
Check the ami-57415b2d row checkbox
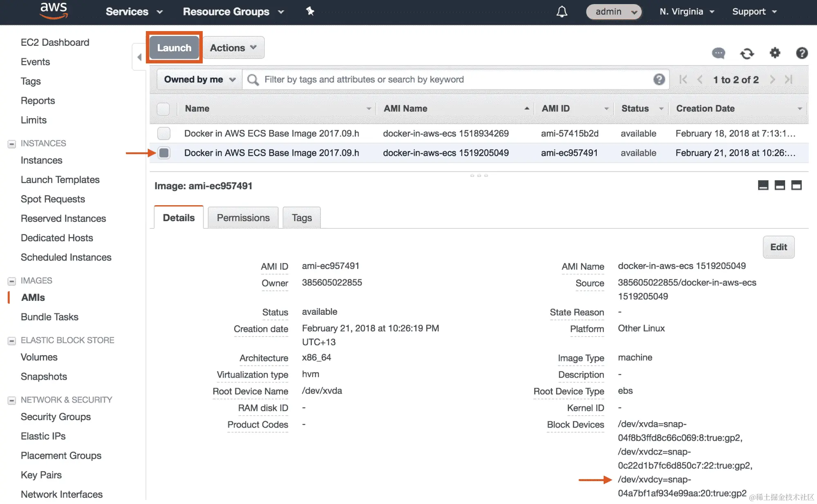164,133
